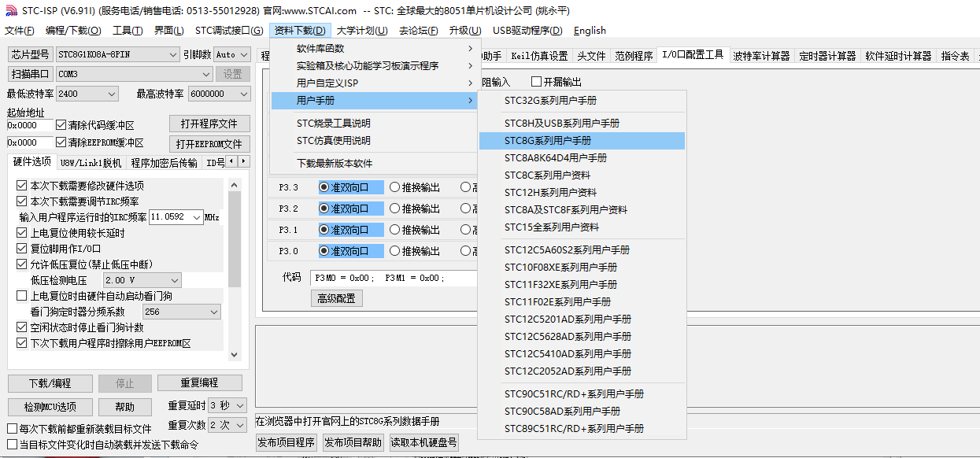This screenshot has height=458, width=980.
Task: Click 打开EEPROM文件 button
Action: [x=209, y=144]
